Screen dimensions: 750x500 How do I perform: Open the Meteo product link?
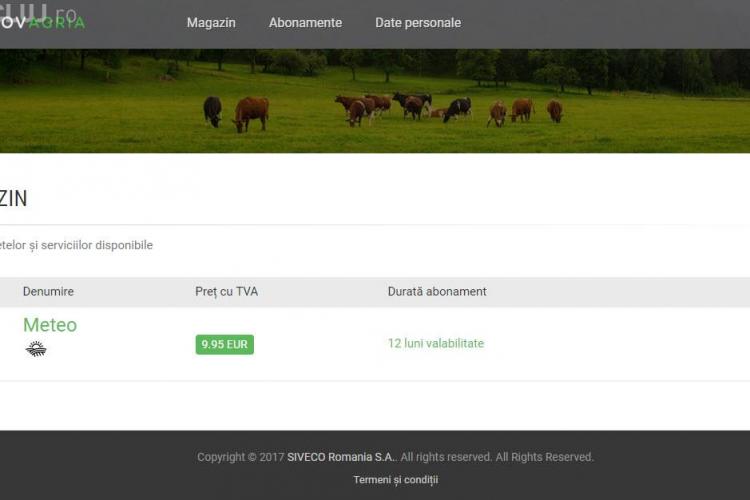click(50, 325)
